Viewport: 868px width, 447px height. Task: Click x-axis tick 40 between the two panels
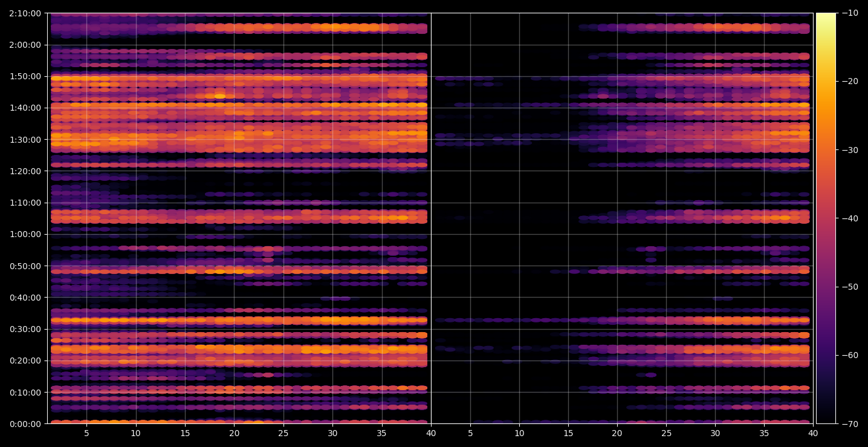(431, 433)
